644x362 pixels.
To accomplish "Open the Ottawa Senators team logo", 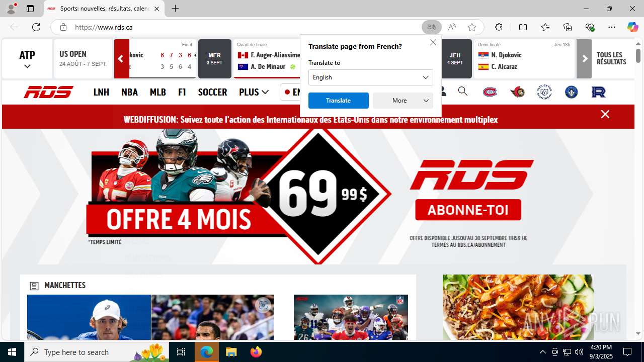I will (x=517, y=92).
